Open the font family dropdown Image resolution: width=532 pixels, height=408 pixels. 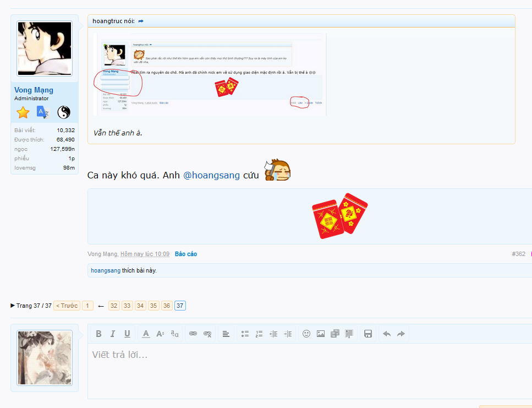(x=174, y=334)
